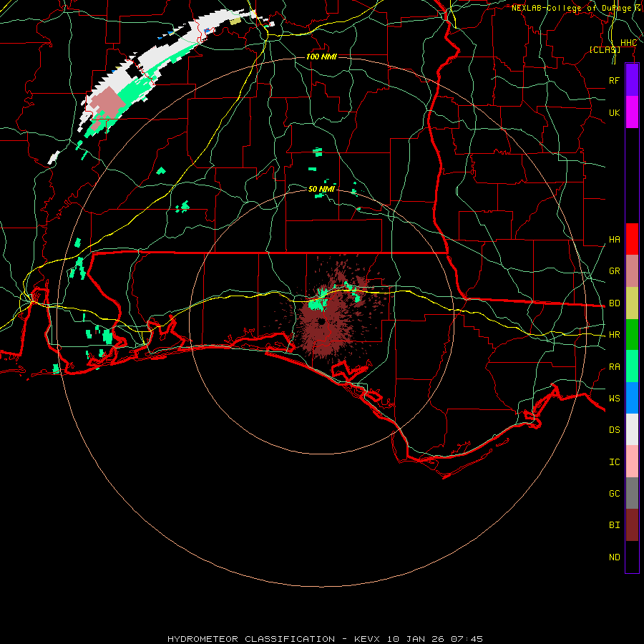The height and width of the screenshot is (644, 644).
Task: Click the 'NEXLAB-College of DuPage' credit text
Action: (571, 8)
